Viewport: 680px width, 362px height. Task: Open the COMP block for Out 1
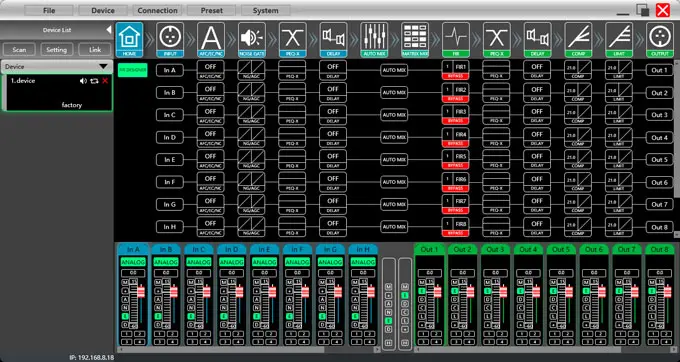(x=578, y=70)
